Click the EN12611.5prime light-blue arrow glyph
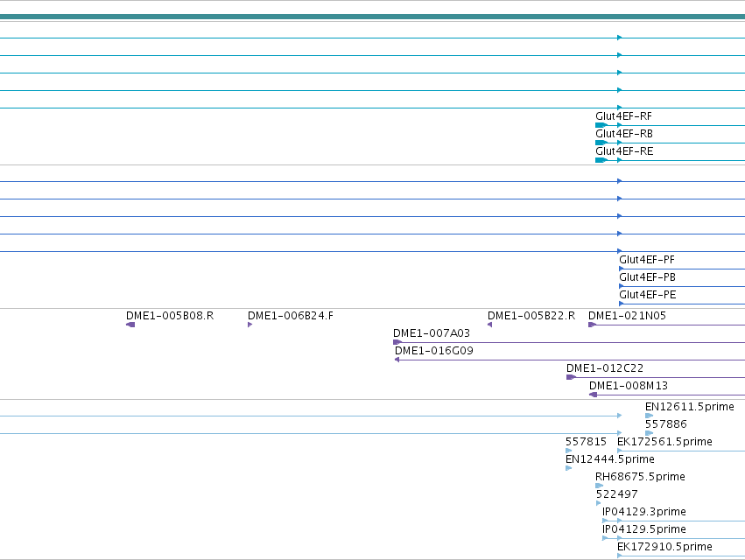This screenshot has height=560, width=745. tap(649, 416)
